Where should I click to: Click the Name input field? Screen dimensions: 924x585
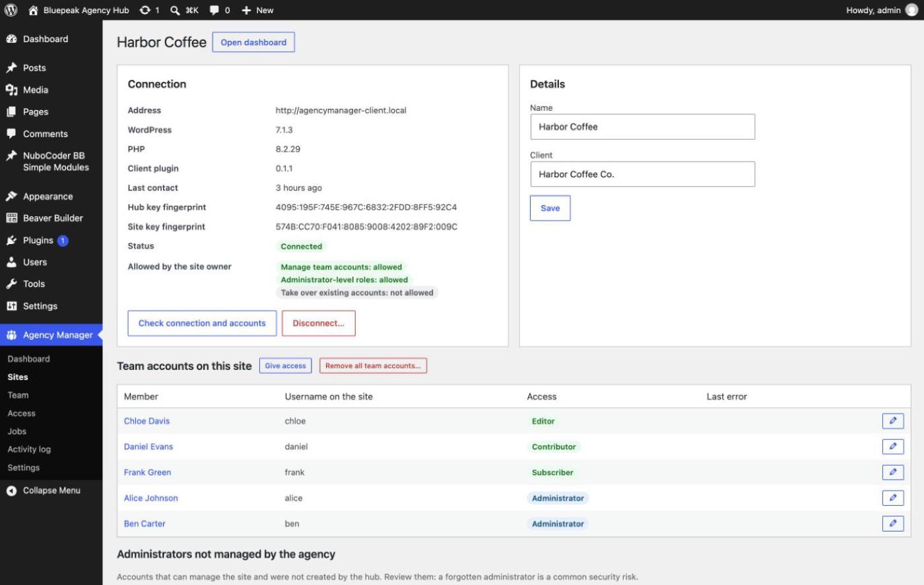643,127
